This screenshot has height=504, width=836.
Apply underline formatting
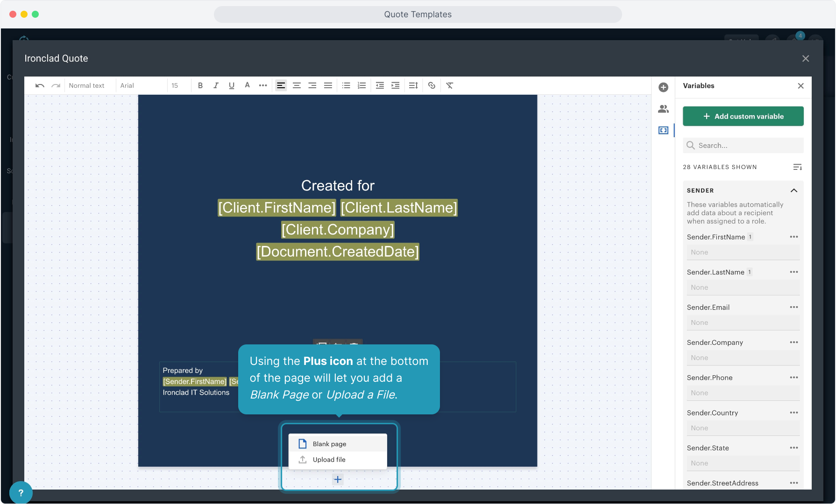tap(231, 85)
